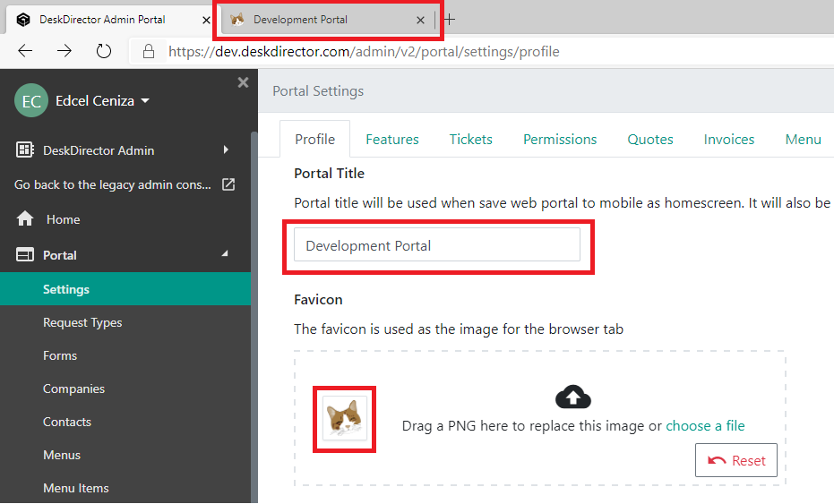This screenshot has height=504, width=834.
Task: Open Request Types in sidebar
Action: tap(82, 322)
